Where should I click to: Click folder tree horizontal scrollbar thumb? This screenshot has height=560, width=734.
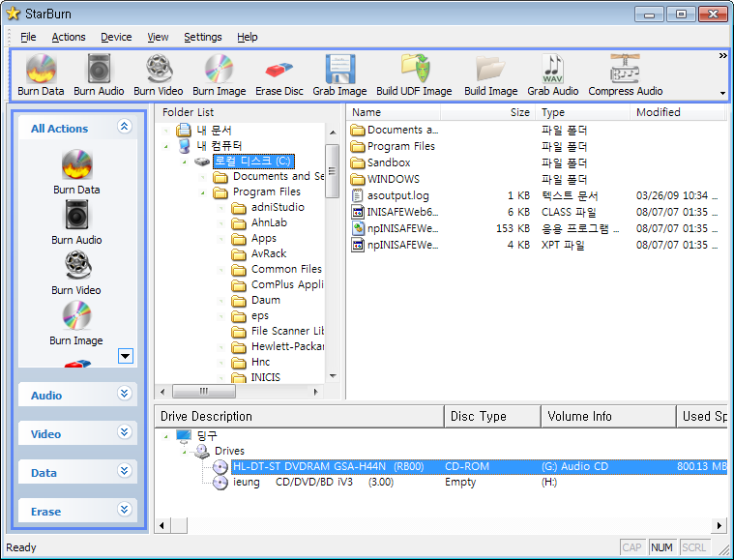coord(204,392)
